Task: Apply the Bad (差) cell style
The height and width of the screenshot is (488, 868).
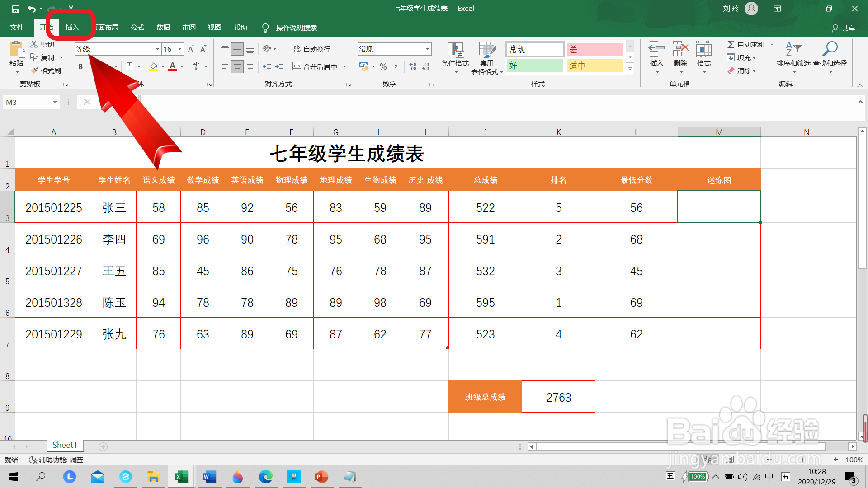Action: pos(595,49)
